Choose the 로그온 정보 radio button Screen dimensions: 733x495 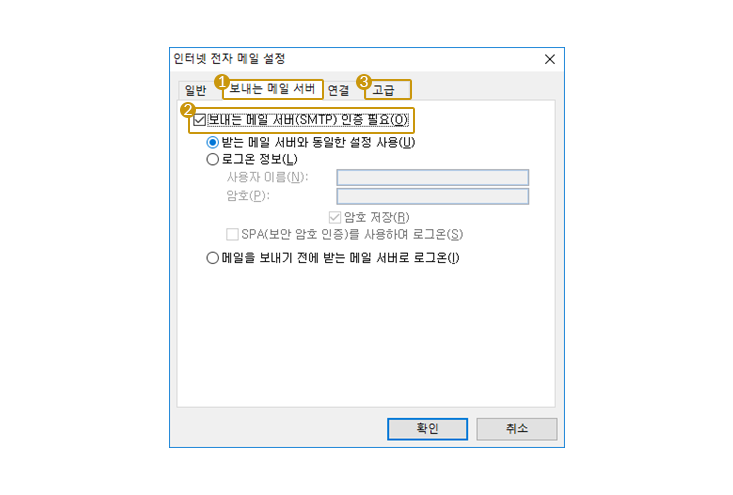(x=213, y=159)
